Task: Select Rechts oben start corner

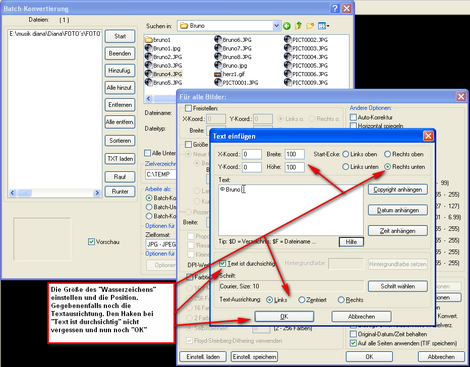Action: (x=387, y=154)
